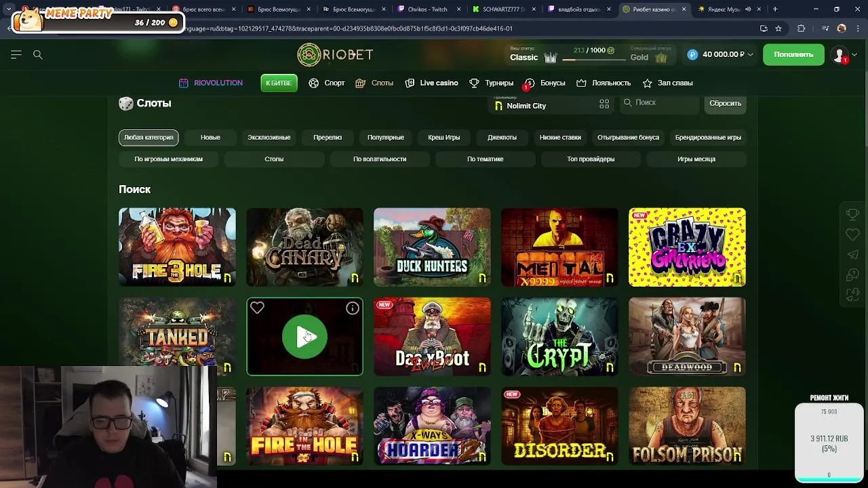
Task: Go to the Riobet logo home
Action: (x=335, y=55)
